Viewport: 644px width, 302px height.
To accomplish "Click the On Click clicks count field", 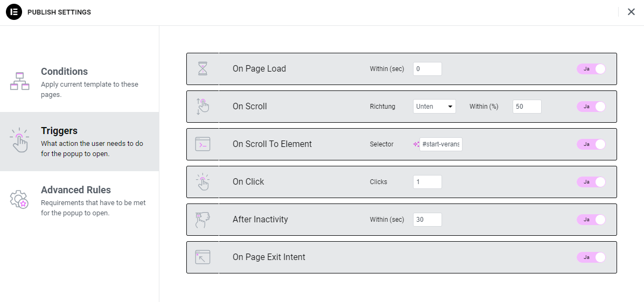I will pyautogui.click(x=427, y=182).
